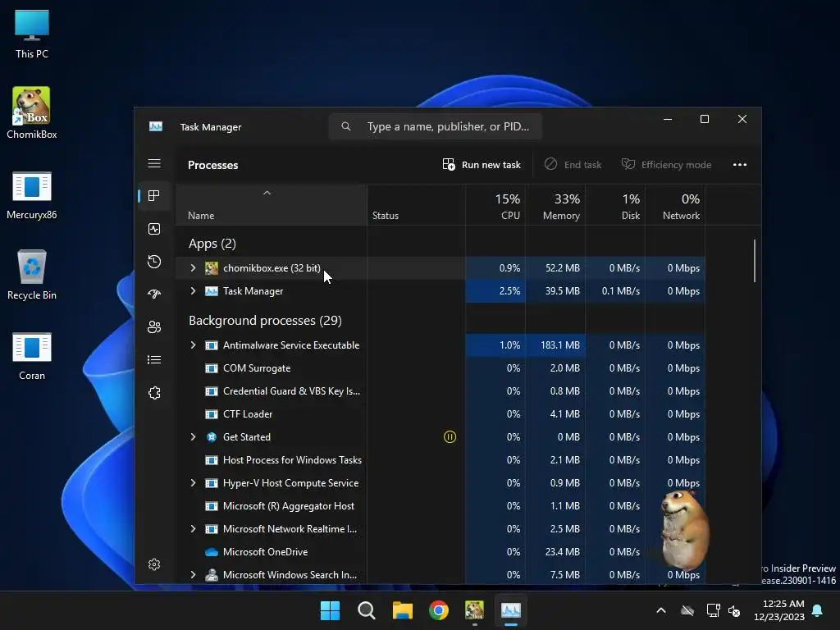The image size is (840, 630).
Task: Sort by the Network column header
Action: 676,205
